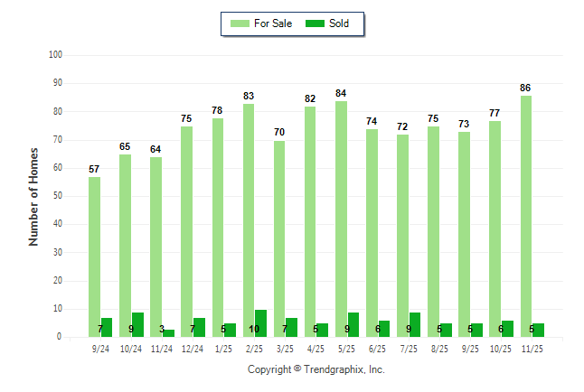Screen dimensions: 584x392
Task: Click the 9/24 For Sale bar
Action: (94, 257)
